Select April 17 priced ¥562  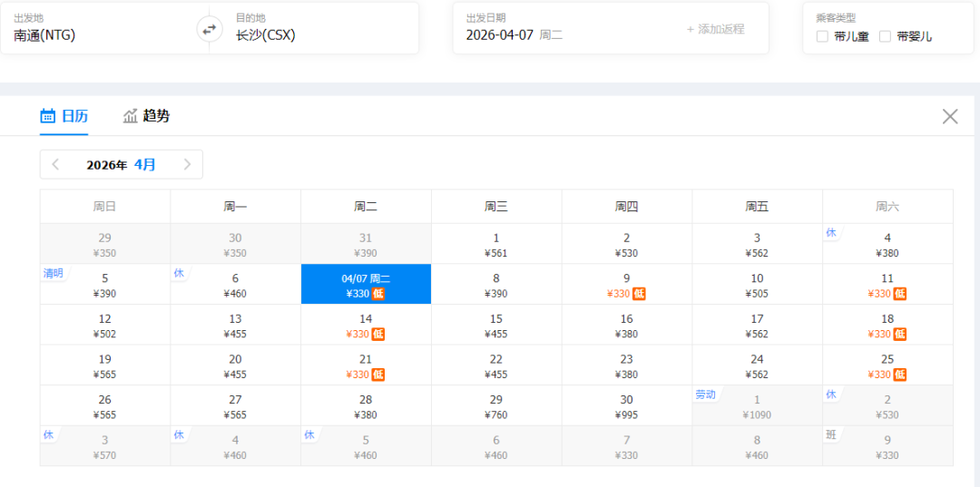[x=757, y=325]
